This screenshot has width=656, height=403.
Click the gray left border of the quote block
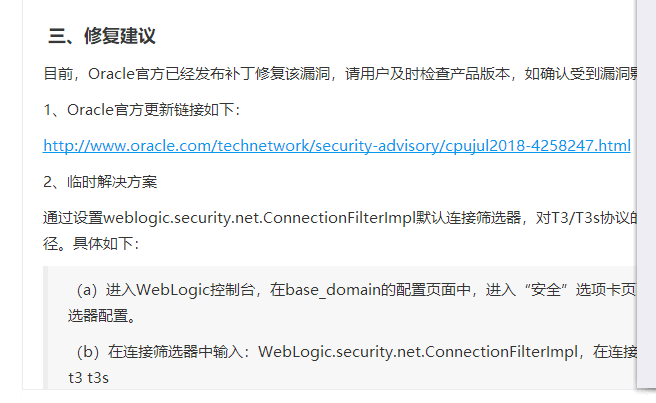click(x=45, y=328)
